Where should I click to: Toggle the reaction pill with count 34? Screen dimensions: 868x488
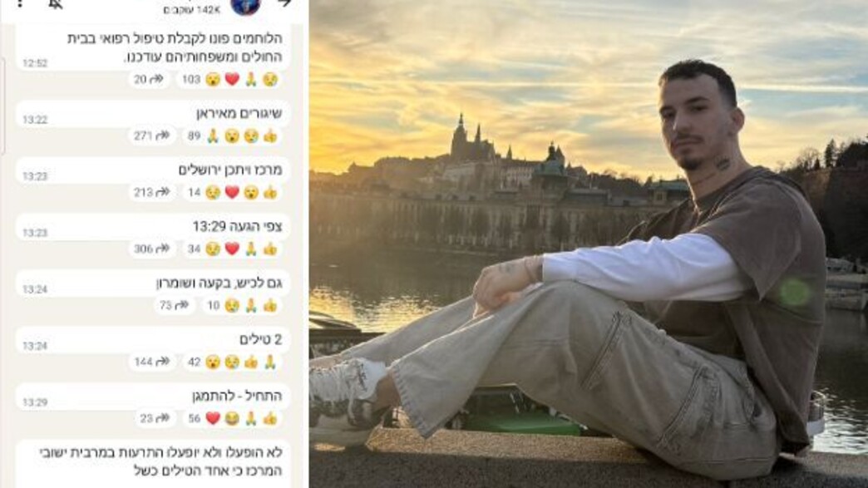[x=232, y=249]
